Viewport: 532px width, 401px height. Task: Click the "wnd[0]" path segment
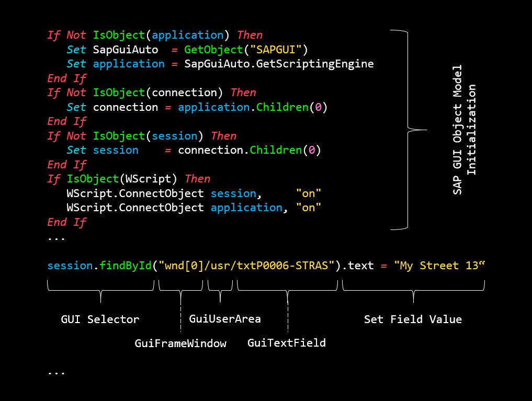click(184, 266)
